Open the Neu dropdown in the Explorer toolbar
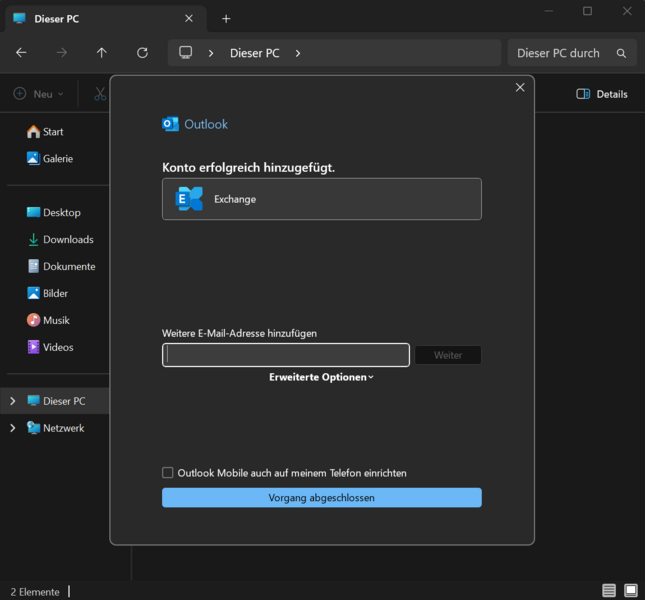This screenshot has height=600, width=645. coord(39,94)
